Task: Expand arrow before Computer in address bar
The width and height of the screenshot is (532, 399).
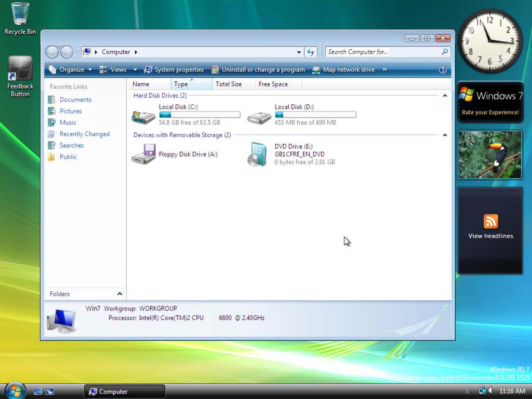Action: tap(96, 52)
